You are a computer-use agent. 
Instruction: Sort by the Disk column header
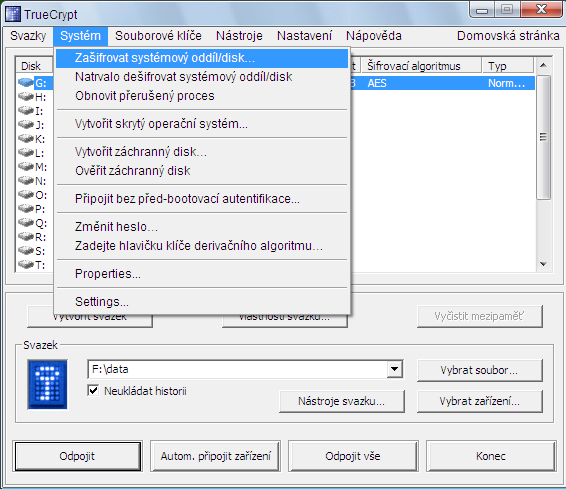coord(34,66)
